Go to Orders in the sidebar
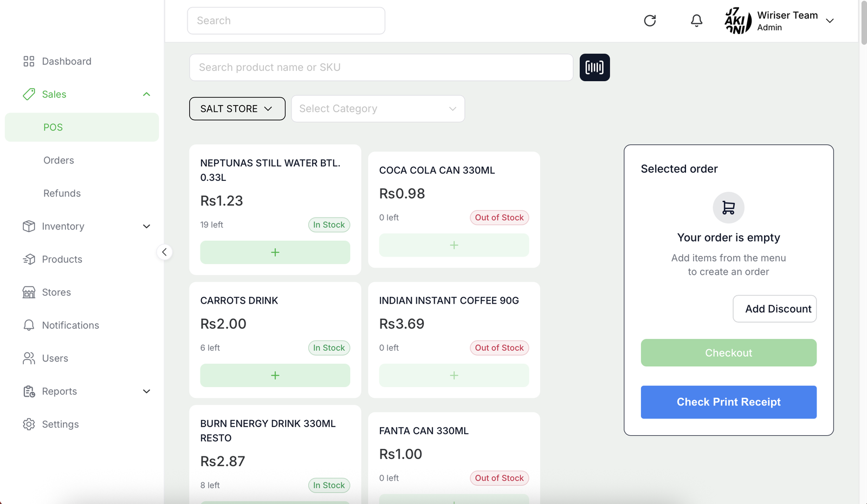The height and width of the screenshot is (504, 867). [x=59, y=160]
